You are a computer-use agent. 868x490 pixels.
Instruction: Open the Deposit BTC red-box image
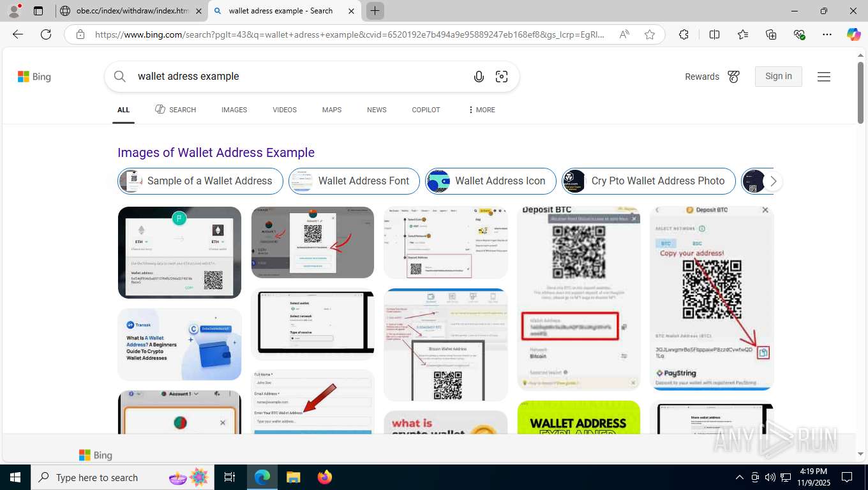coord(578,297)
